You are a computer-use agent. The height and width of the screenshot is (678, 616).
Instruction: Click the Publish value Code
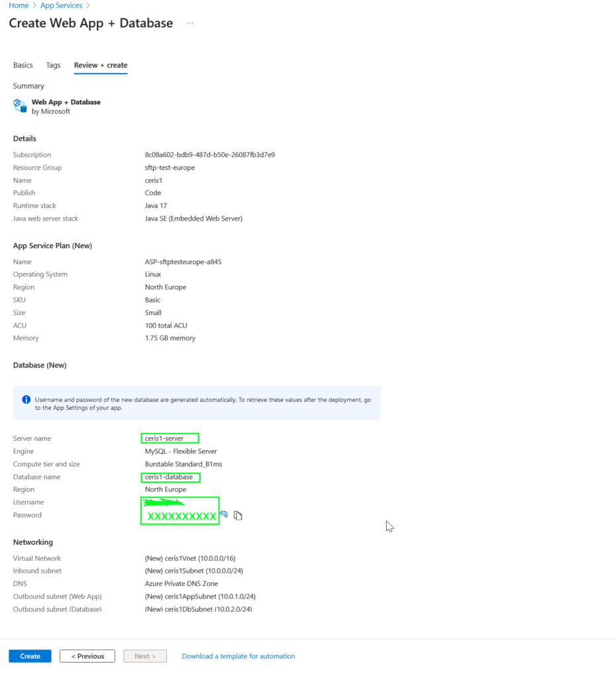(153, 193)
